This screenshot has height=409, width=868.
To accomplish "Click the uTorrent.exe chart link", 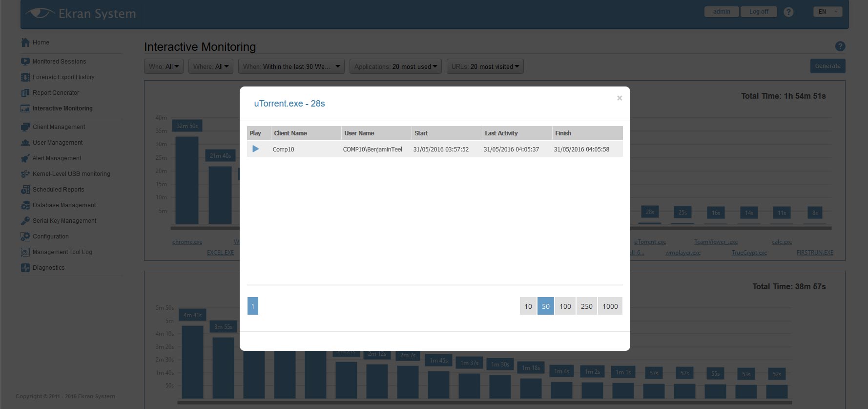I will pyautogui.click(x=650, y=242).
